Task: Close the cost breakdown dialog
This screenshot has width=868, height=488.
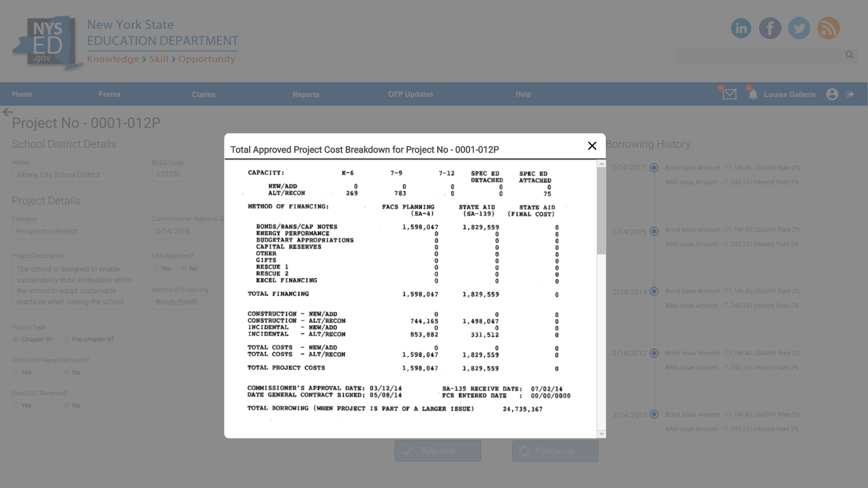Action: click(592, 145)
